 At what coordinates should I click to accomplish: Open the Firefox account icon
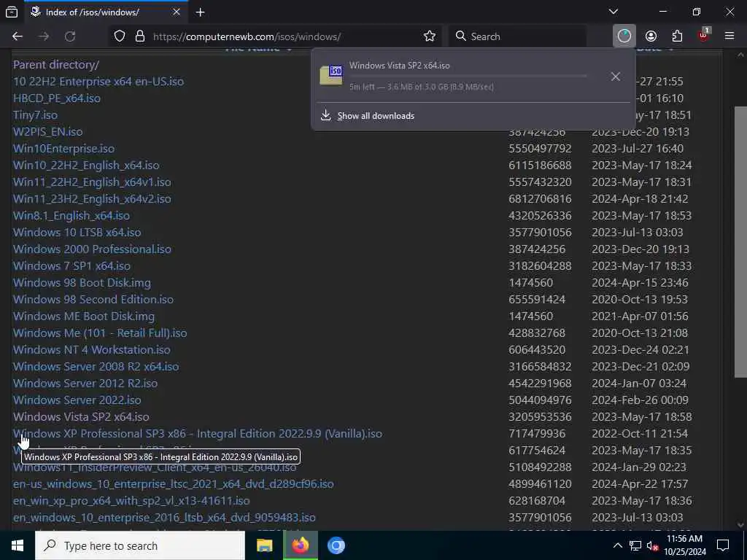click(651, 36)
